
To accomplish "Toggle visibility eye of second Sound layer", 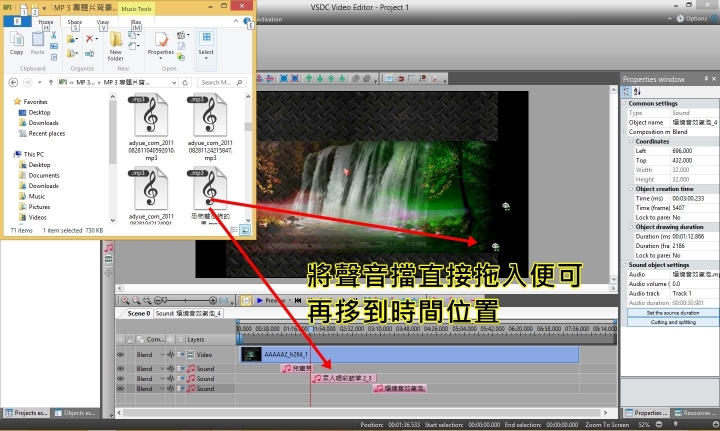I will click(120, 379).
